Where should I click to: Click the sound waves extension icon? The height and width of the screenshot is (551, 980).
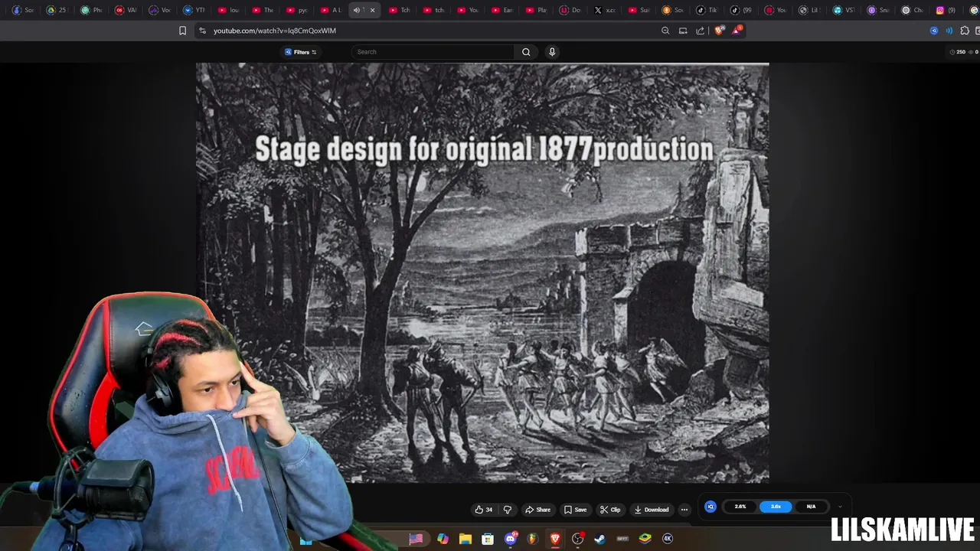click(x=949, y=31)
